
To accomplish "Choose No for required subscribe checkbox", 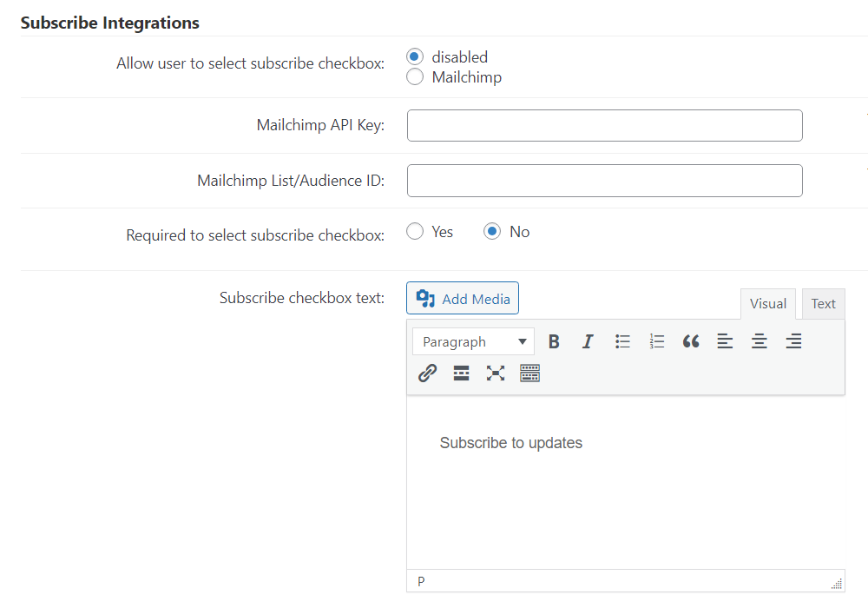I will click(492, 231).
